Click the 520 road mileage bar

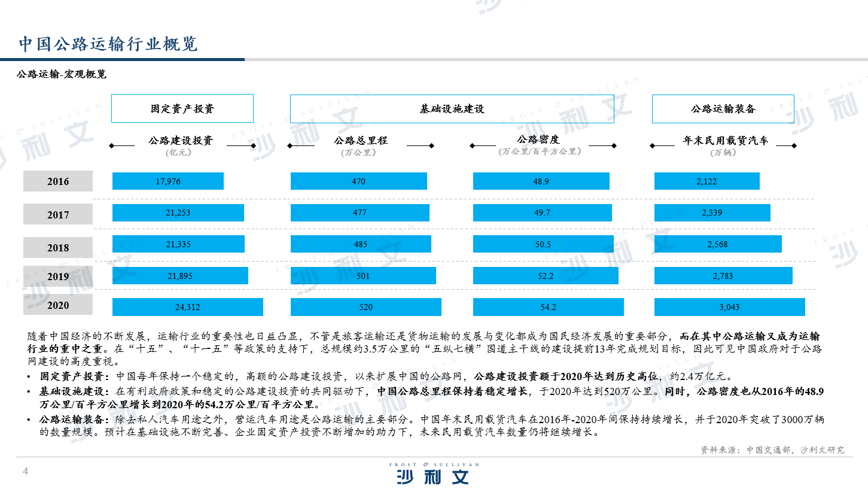point(366,307)
